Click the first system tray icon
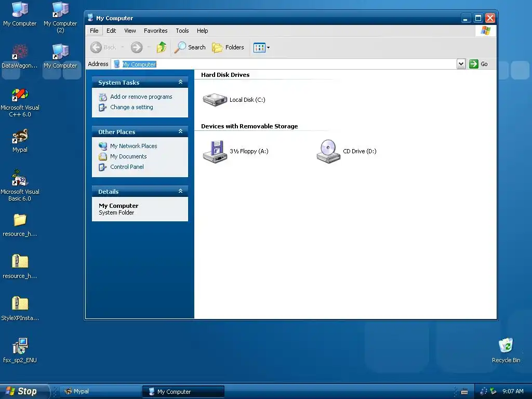This screenshot has width=532, height=399. tap(484, 391)
